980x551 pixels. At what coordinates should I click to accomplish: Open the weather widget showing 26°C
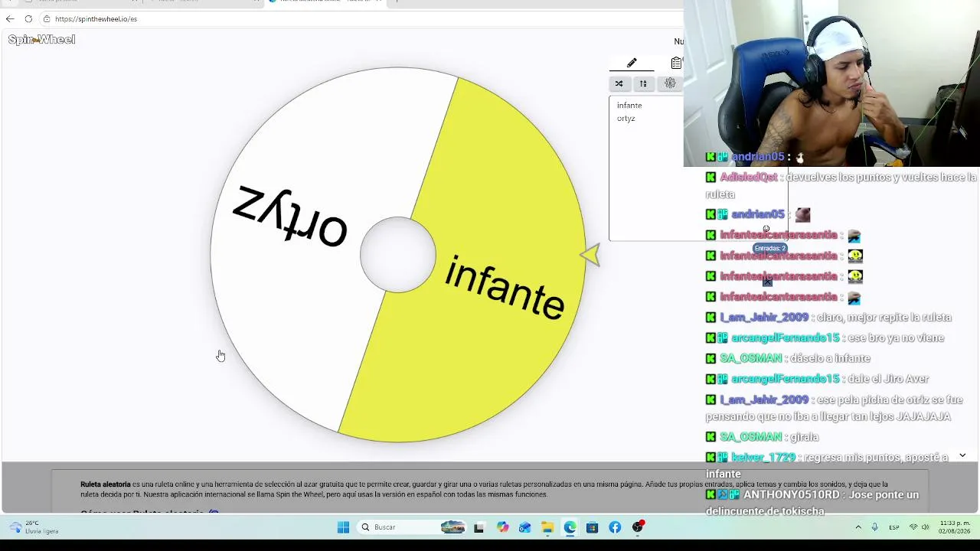[34, 527]
